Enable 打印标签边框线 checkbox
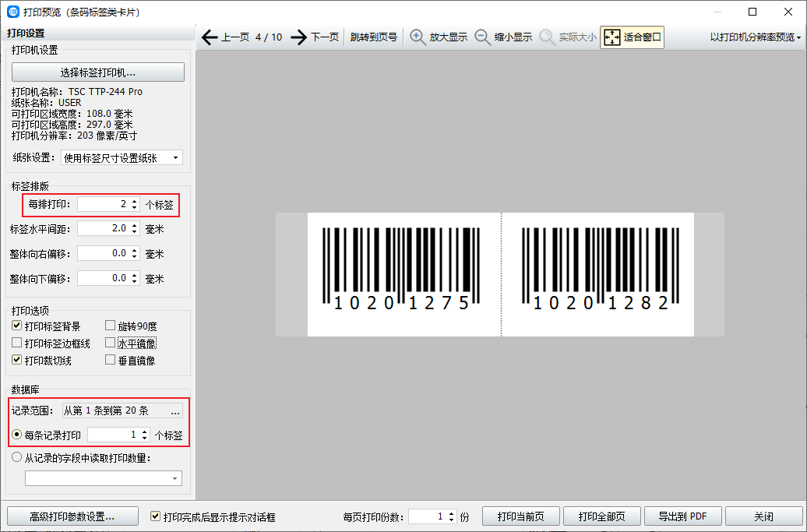 (17, 343)
